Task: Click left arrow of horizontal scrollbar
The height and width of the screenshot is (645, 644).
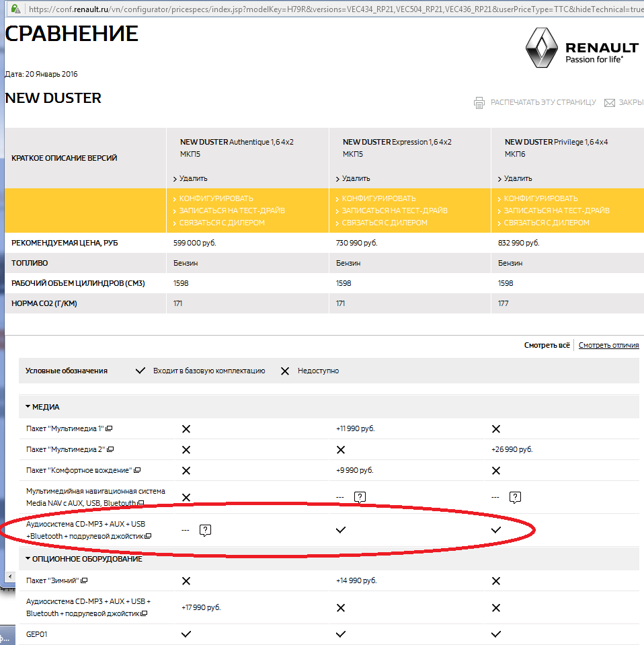Action: tap(9, 577)
